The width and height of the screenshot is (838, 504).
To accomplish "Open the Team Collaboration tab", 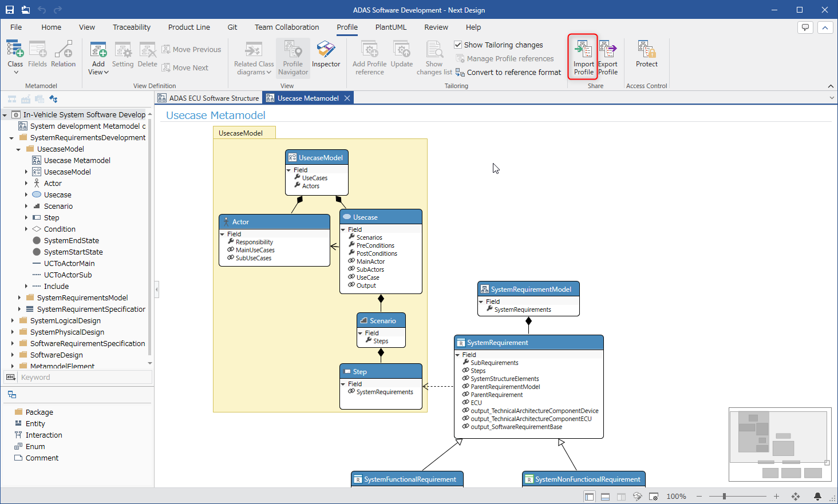I will 287,27.
